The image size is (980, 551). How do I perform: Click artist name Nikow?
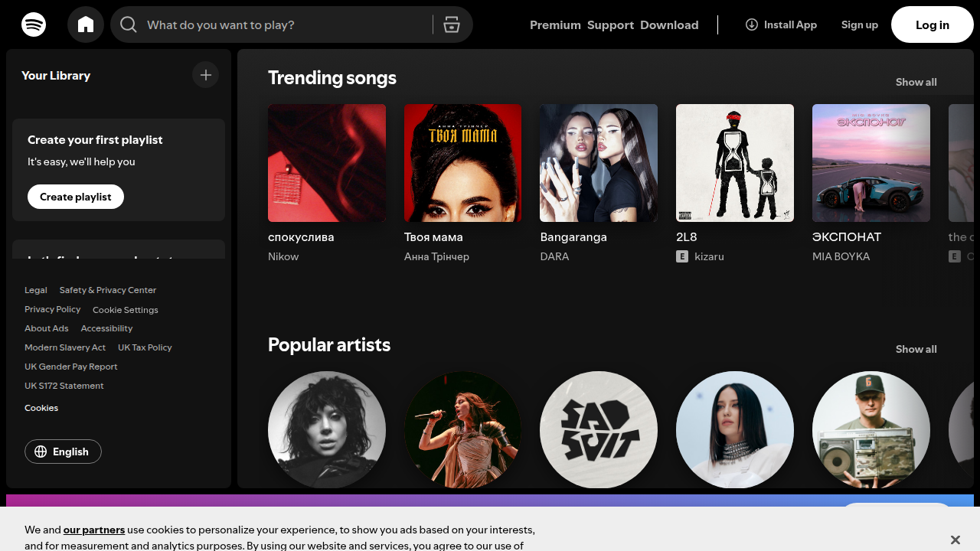pyautogui.click(x=283, y=256)
